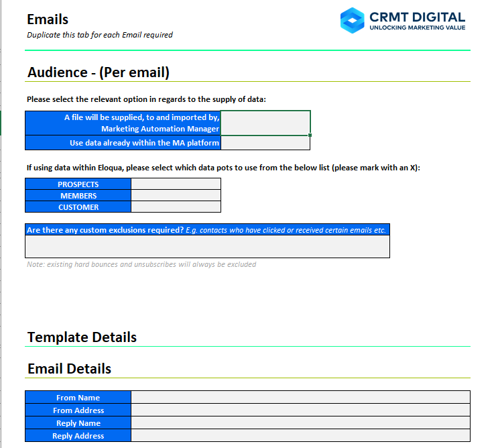
Task: Click the 'Email Details' heading
Action: coord(69,369)
